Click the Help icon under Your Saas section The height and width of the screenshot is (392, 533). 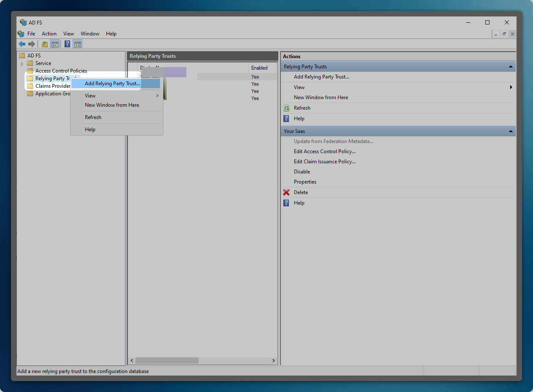click(286, 203)
